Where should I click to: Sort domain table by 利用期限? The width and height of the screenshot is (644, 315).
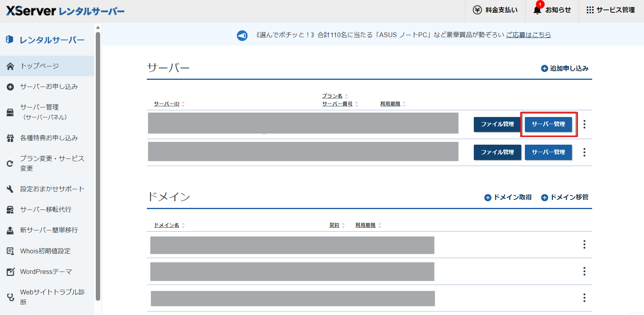[x=368, y=225]
